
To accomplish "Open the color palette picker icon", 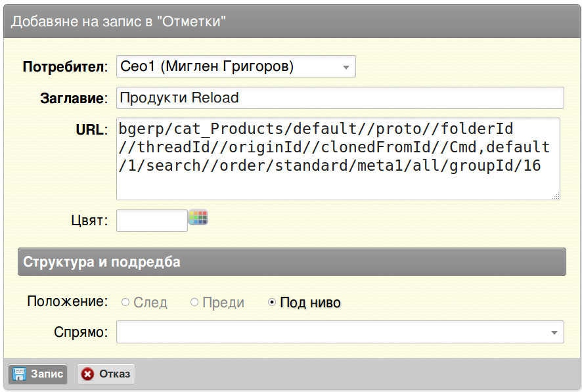I will (x=198, y=217).
